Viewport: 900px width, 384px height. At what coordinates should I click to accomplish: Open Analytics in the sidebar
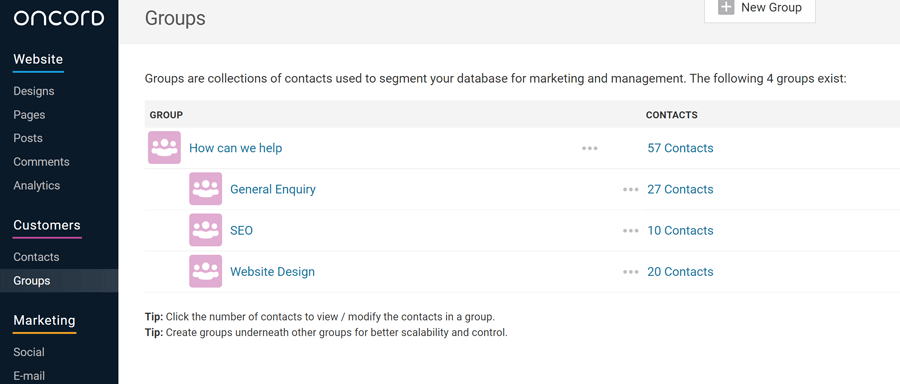[37, 185]
